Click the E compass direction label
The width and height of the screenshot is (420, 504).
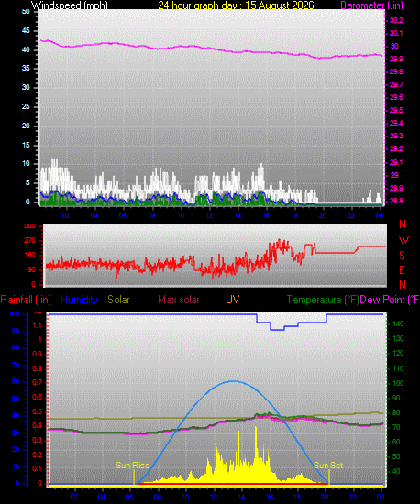[x=402, y=270]
